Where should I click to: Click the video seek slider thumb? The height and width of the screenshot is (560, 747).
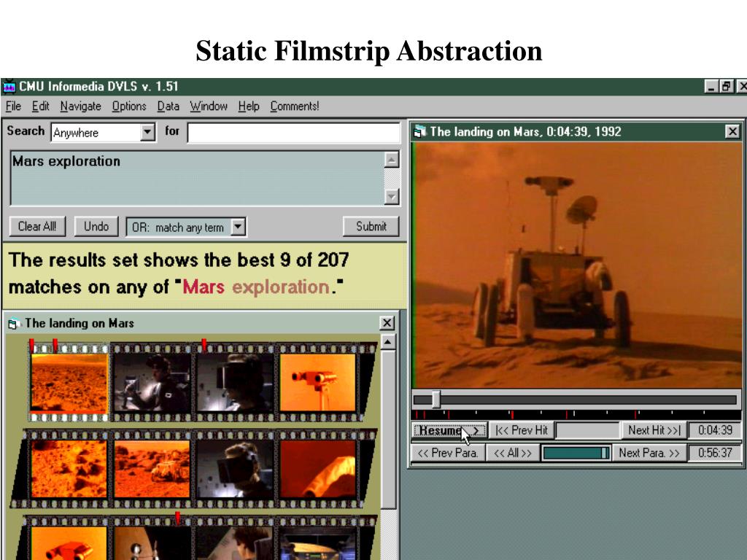tap(436, 399)
